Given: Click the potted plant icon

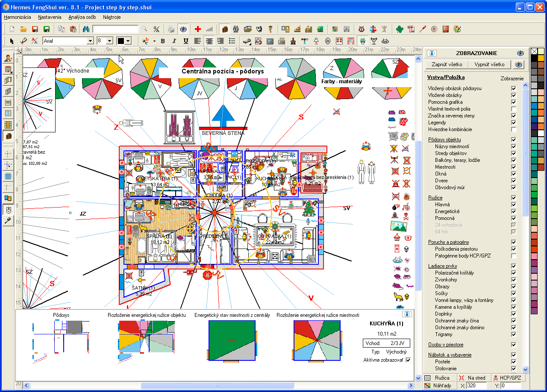Looking at the screenshot, I should 363,41.
